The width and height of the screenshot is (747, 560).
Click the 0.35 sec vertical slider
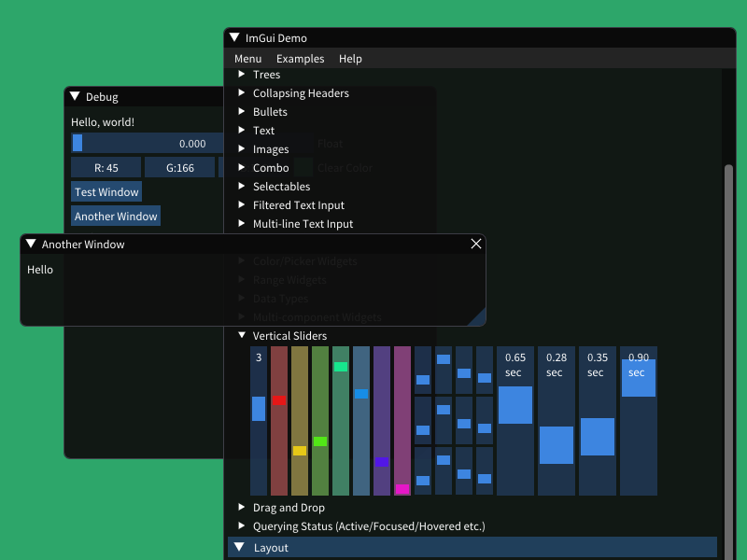click(598, 421)
